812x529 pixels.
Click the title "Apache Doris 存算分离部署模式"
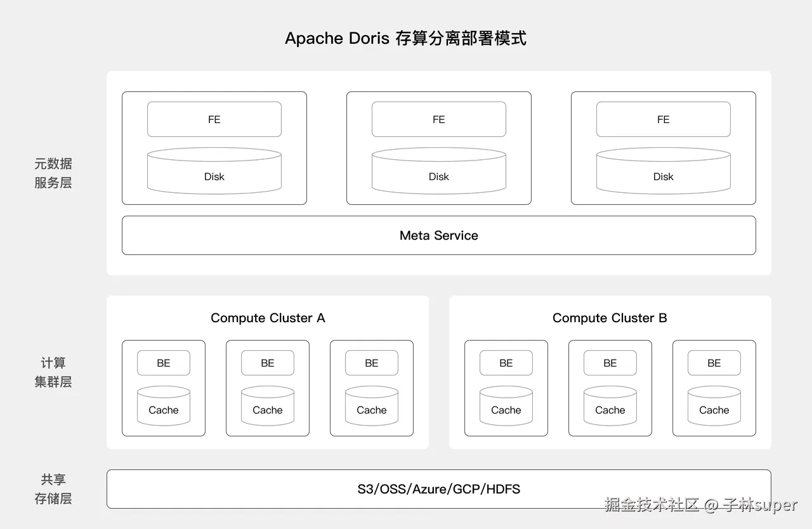click(405, 38)
